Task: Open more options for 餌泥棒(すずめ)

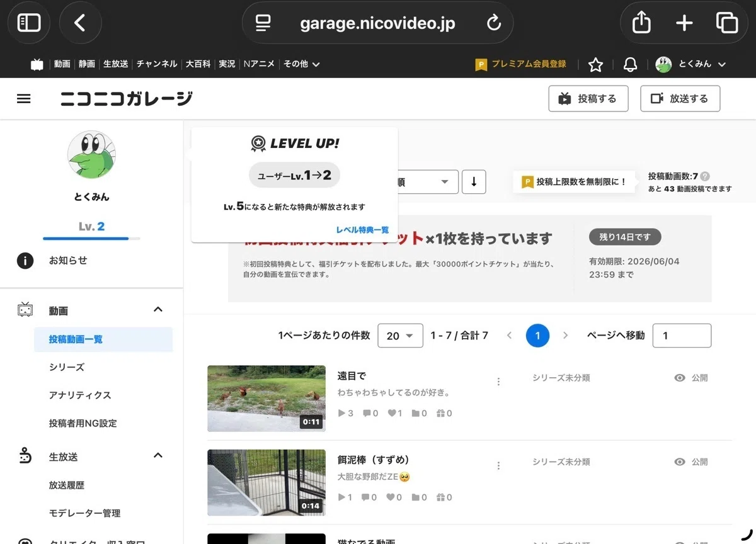Action: coord(498,465)
